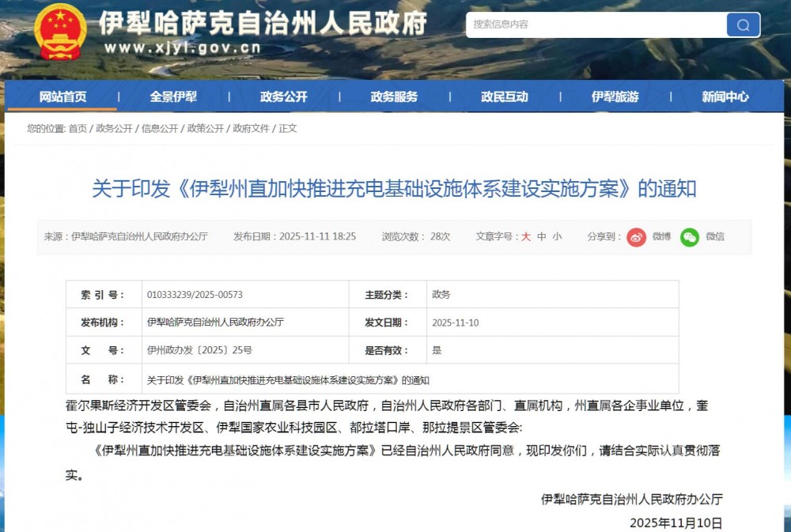This screenshot has width=791, height=532.
Task: Open the 网站首页 navigation tab
Action: [63, 97]
